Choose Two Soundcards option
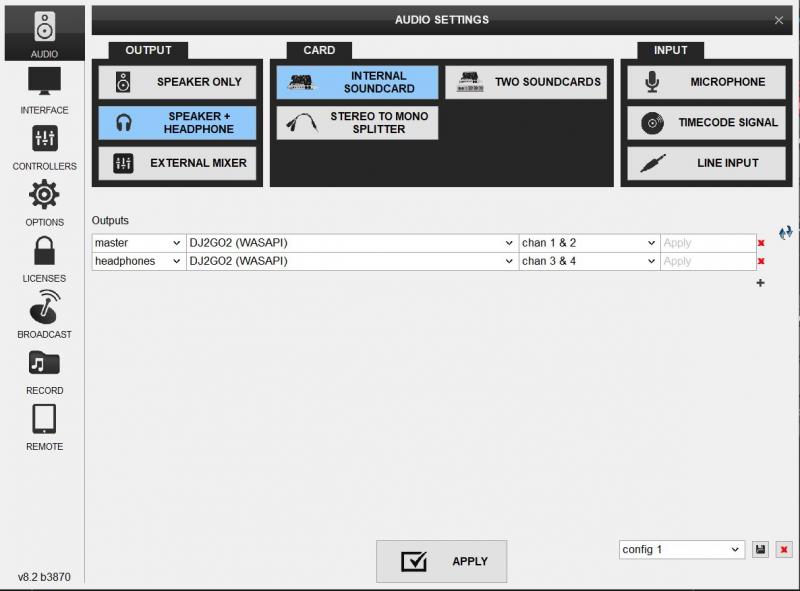Image resolution: width=800 pixels, height=591 pixels. point(526,82)
